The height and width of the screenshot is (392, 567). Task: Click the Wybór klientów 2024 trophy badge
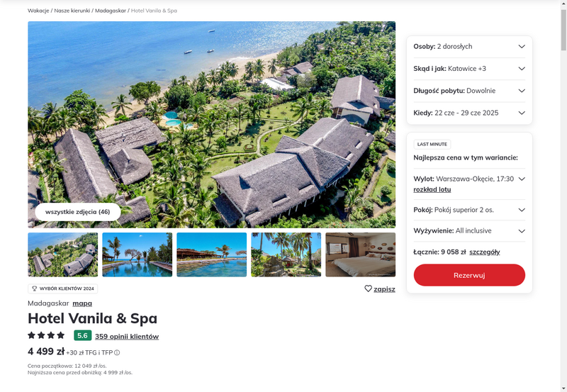coord(63,289)
